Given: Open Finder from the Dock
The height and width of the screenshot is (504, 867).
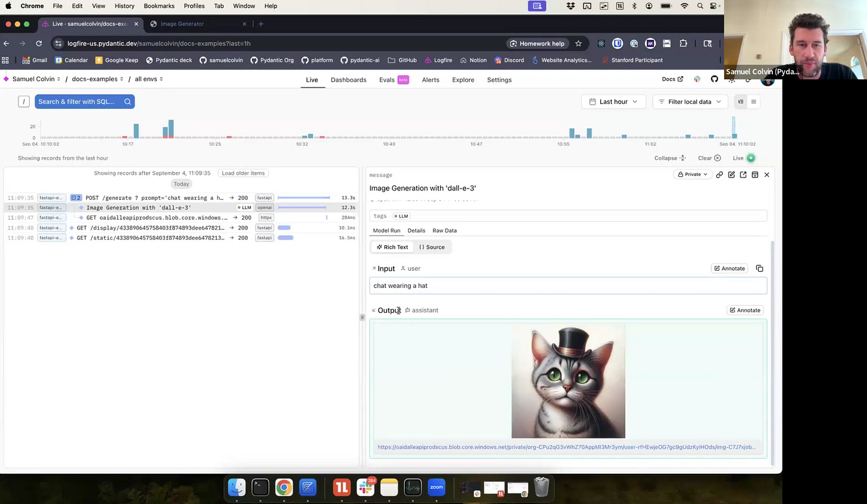Looking at the screenshot, I should pyautogui.click(x=236, y=487).
